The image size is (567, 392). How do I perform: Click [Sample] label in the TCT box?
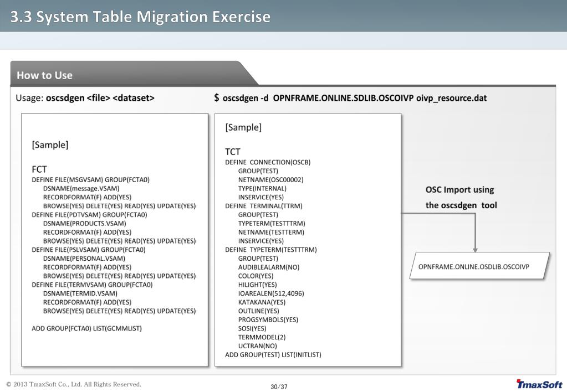(243, 127)
